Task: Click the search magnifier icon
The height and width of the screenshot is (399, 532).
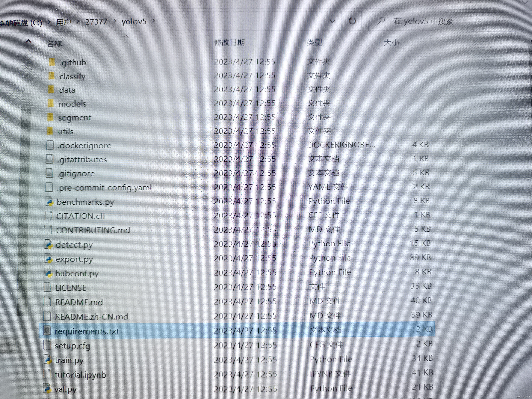Action: pos(381,21)
